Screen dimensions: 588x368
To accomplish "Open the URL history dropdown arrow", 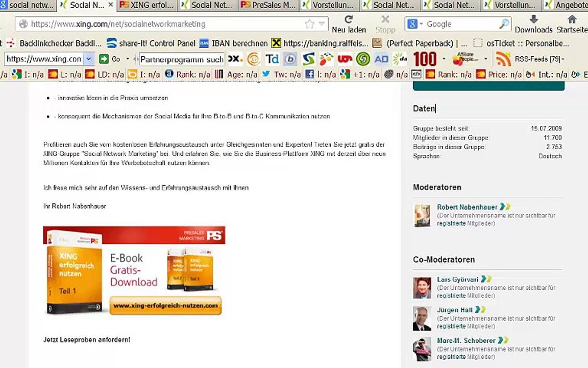I will tap(322, 24).
